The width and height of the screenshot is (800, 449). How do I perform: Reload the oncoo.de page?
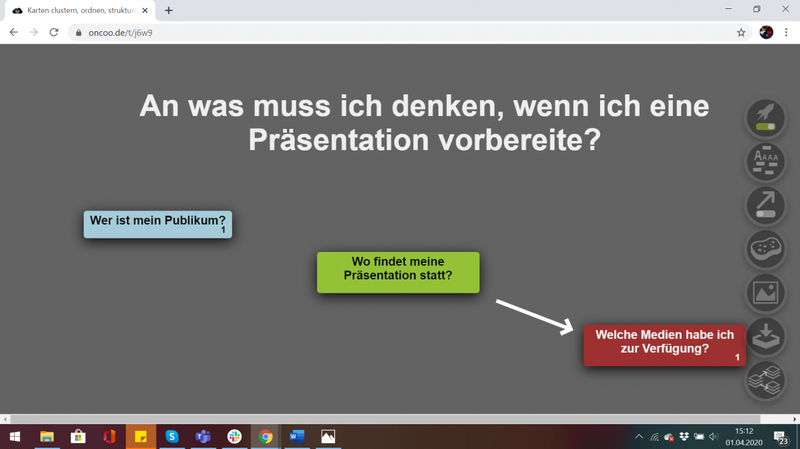click(54, 32)
